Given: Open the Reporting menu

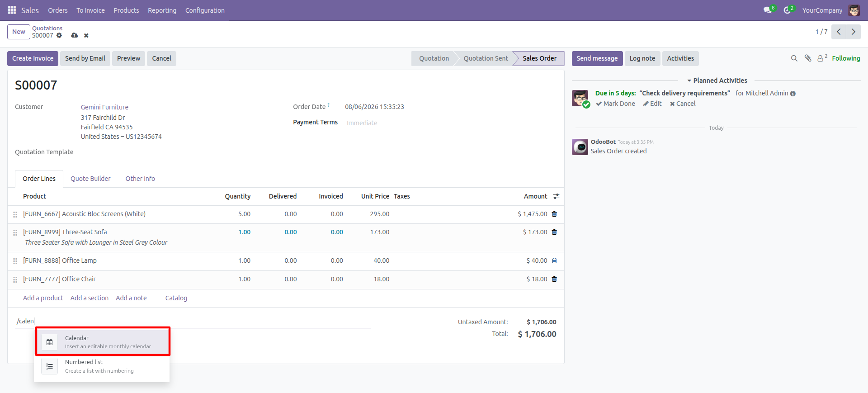Looking at the screenshot, I should [162, 10].
